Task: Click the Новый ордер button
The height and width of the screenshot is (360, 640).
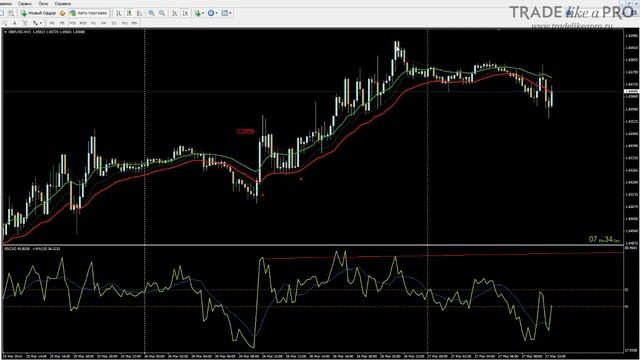Action: click(38, 13)
